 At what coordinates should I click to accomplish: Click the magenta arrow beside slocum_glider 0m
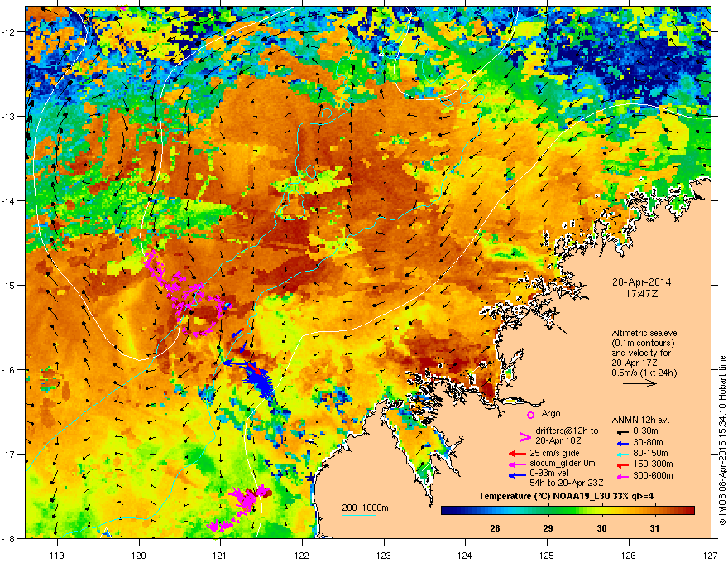(x=517, y=464)
